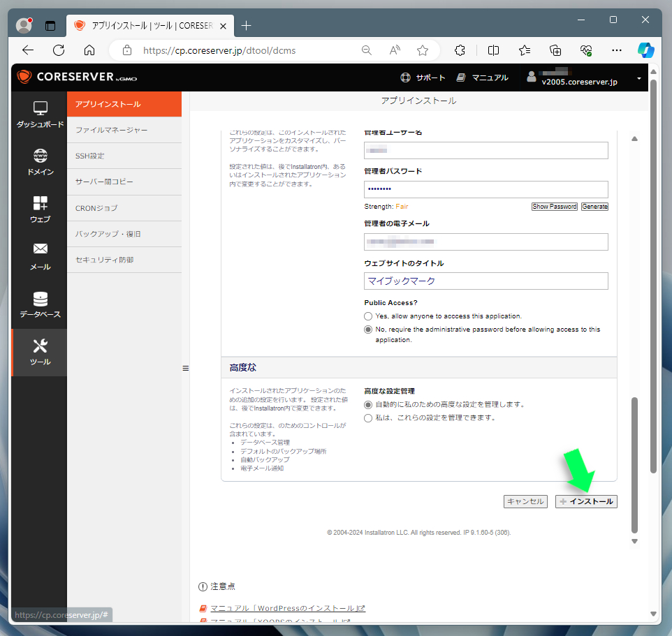The image size is (672, 636).
Task: Click the inner form scrollbar thumb
Action: [x=635, y=465]
